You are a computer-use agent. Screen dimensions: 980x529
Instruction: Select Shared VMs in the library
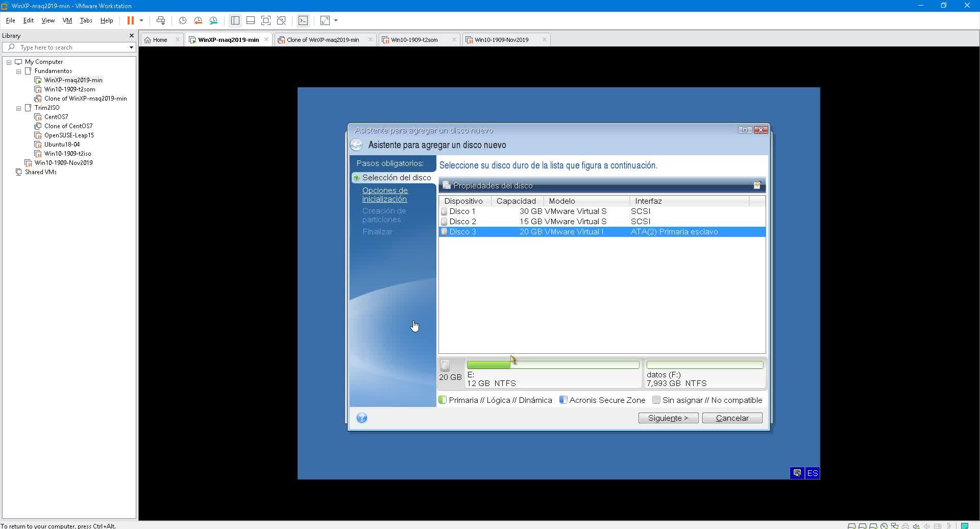coord(40,172)
